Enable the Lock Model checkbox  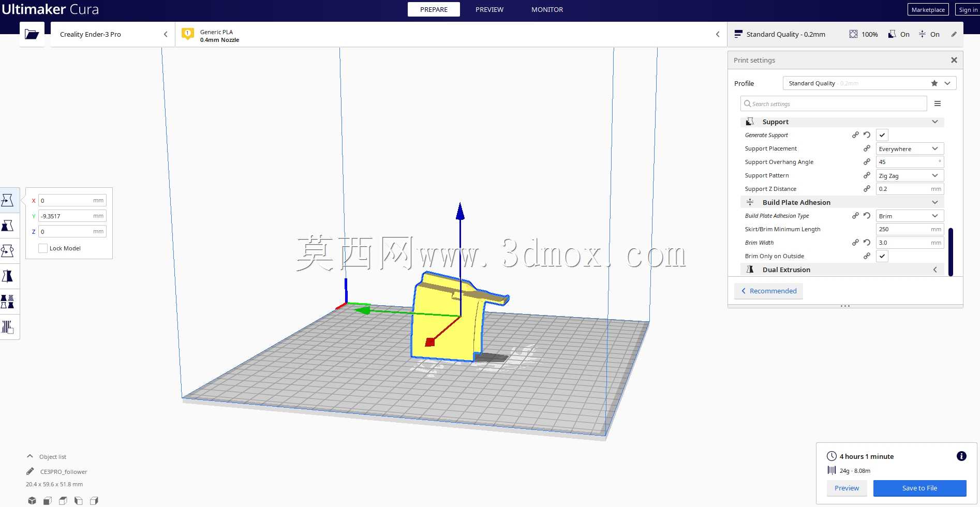(43, 248)
